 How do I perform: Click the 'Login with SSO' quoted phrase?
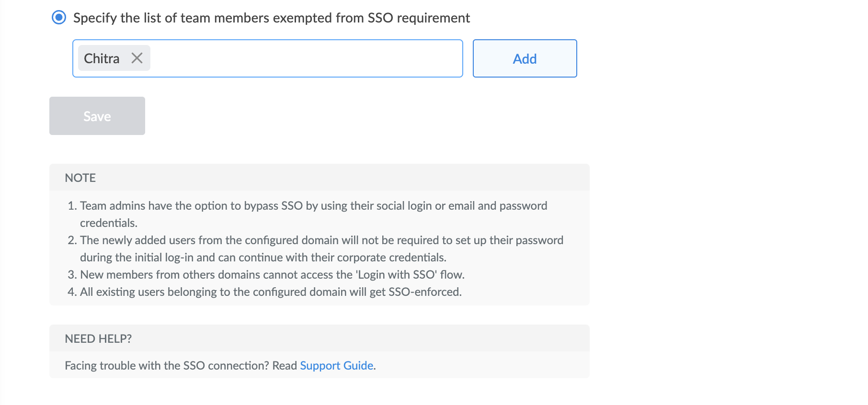(x=396, y=274)
